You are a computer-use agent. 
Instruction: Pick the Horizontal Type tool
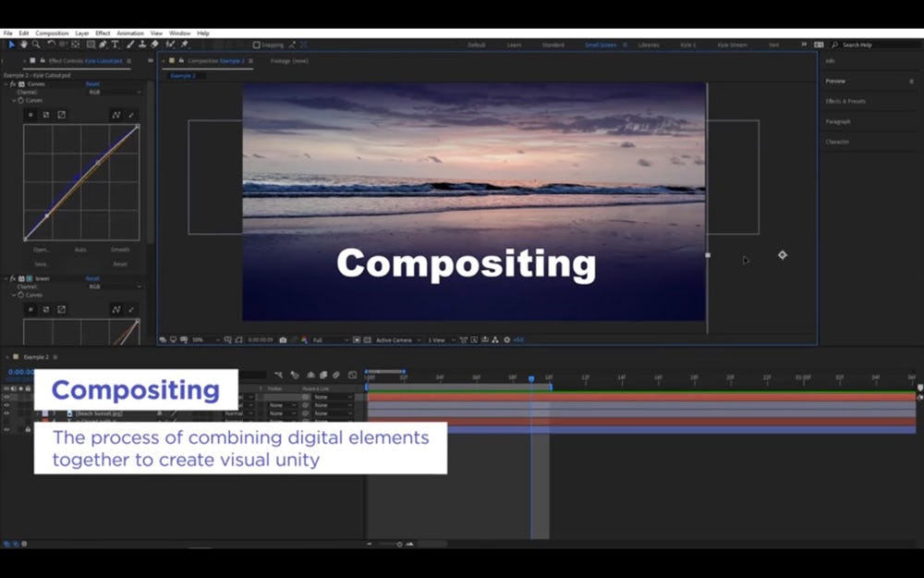pos(115,44)
